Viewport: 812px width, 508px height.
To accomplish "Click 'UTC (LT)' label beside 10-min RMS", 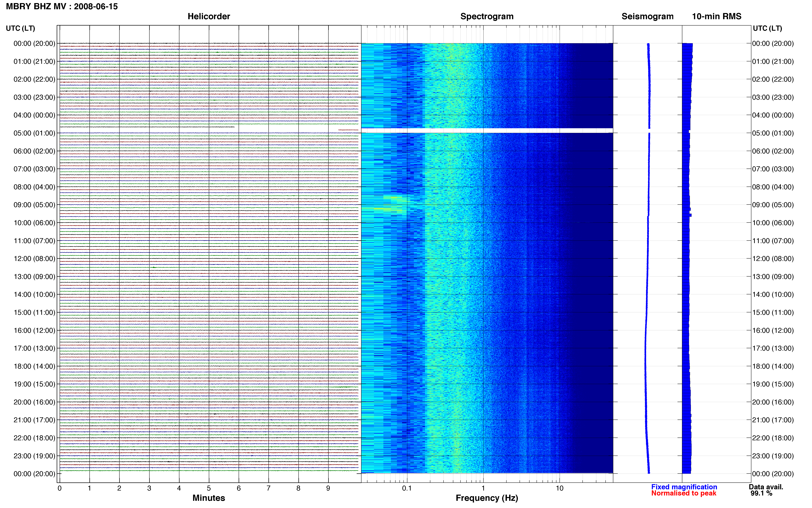I will point(767,28).
